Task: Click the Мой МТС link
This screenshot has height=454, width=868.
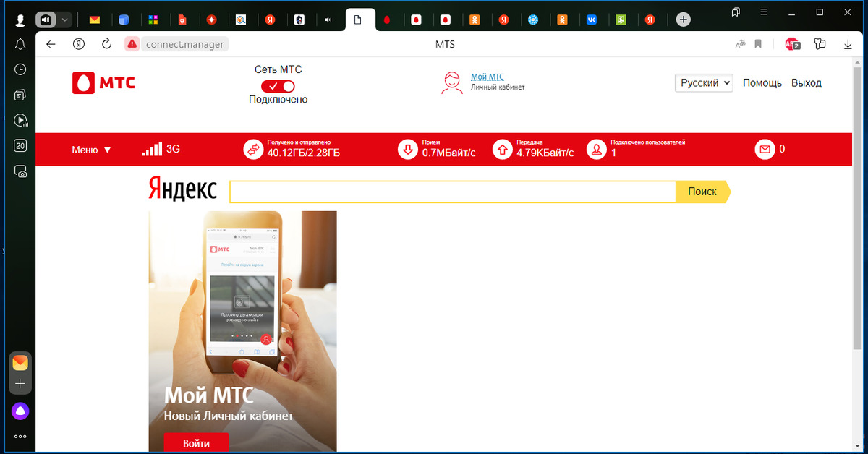Action: tap(487, 77)
